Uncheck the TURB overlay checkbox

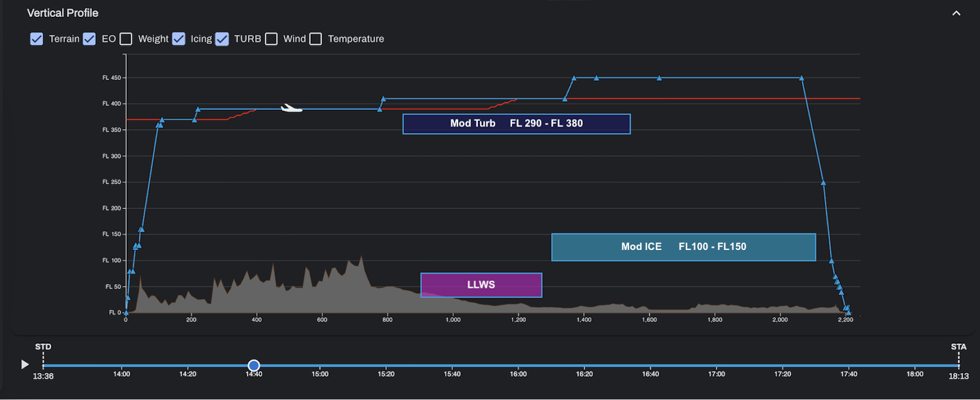click(222, 39)
